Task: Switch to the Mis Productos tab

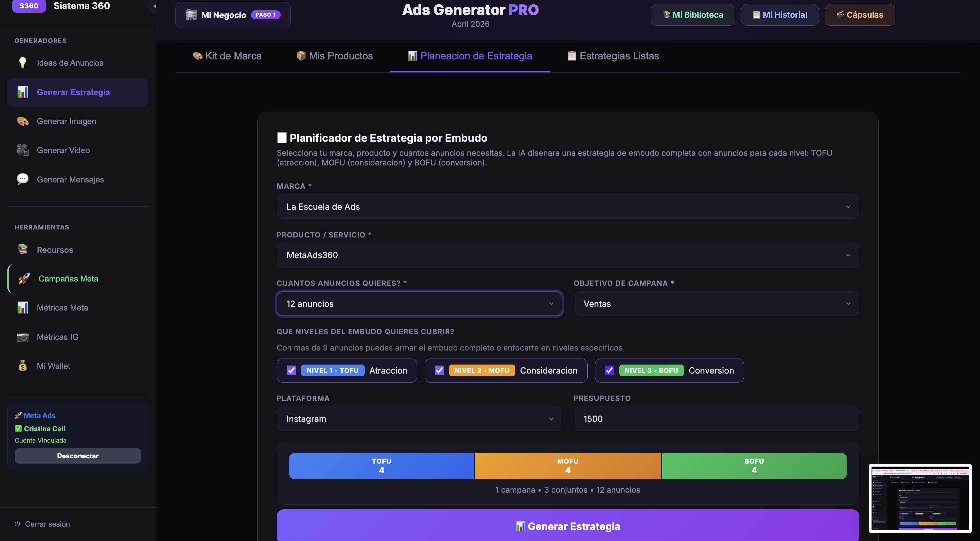Action: click(334, 56)
